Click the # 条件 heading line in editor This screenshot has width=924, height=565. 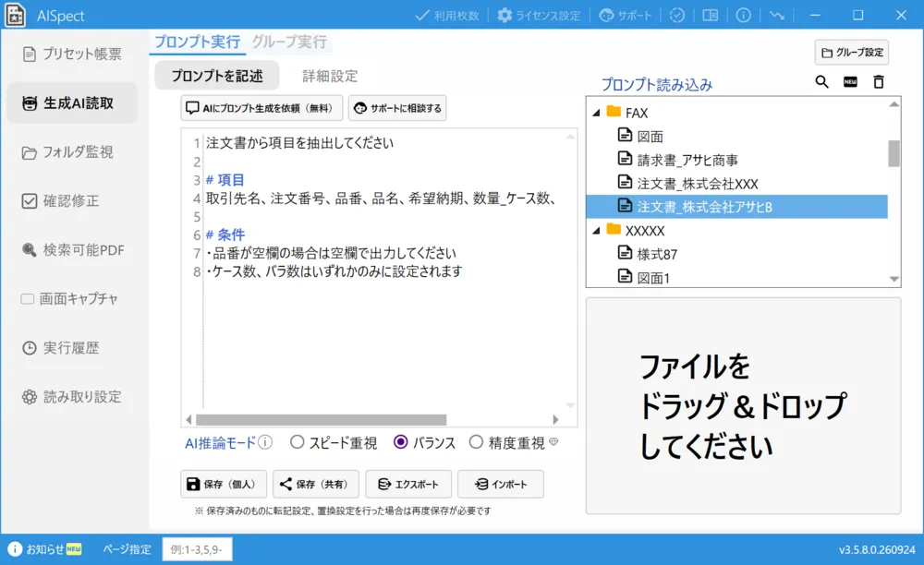pyautogui.click(x=225, y=234)
